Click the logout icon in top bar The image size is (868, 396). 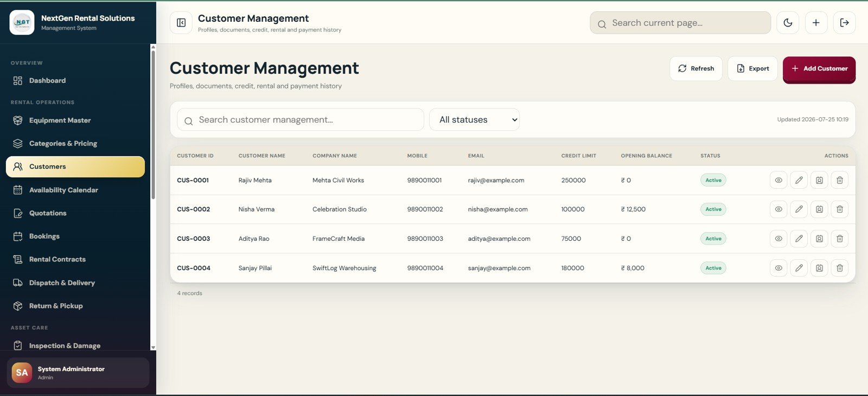pyautogui.click(x=844, y=23)
